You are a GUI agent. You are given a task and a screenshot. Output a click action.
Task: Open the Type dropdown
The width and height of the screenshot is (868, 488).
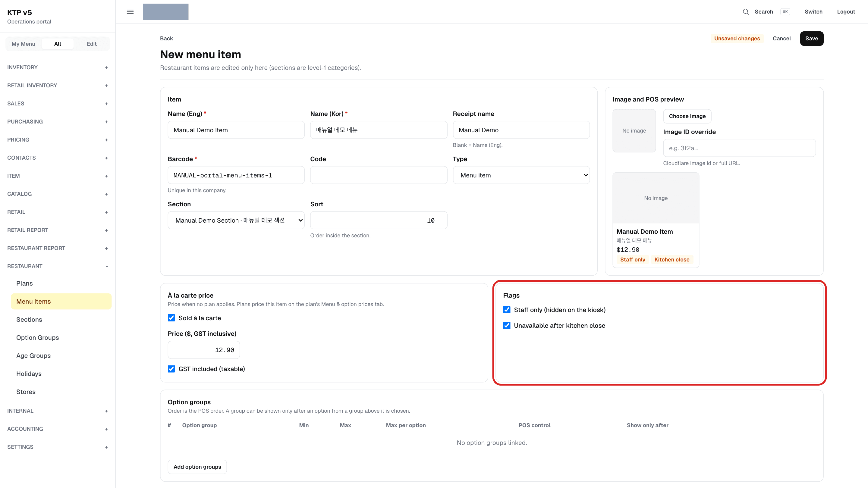click(x=521, y=175)
